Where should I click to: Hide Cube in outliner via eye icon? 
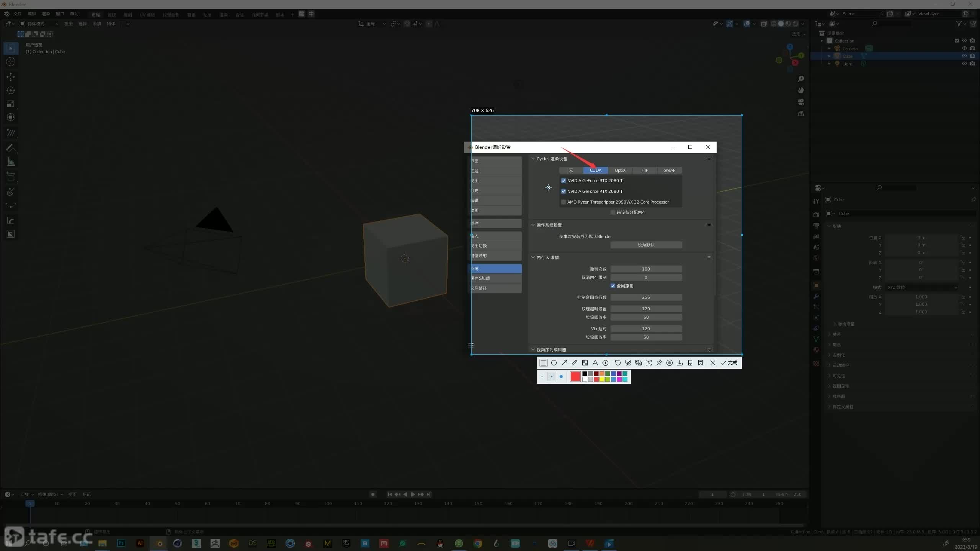tap(964, 56)
